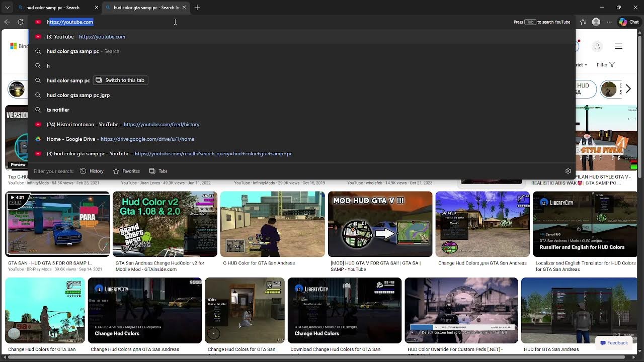This screenshot has width=644, height=362.
Task: Filter suggestions by Favorites
Action: (126, 171)
